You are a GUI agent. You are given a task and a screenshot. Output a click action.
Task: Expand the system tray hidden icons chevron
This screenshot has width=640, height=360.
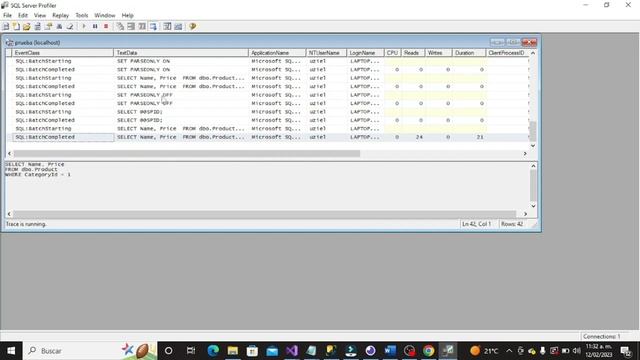[x=509, y=351]
